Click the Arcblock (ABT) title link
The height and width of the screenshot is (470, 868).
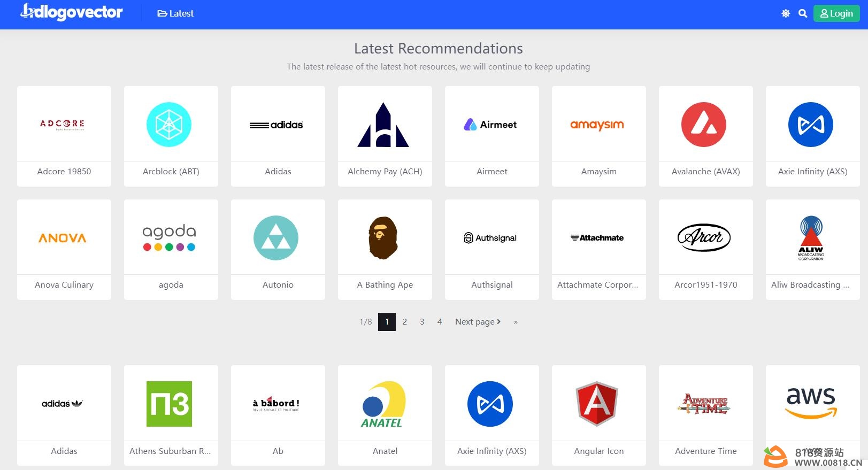tap(171, 172)
